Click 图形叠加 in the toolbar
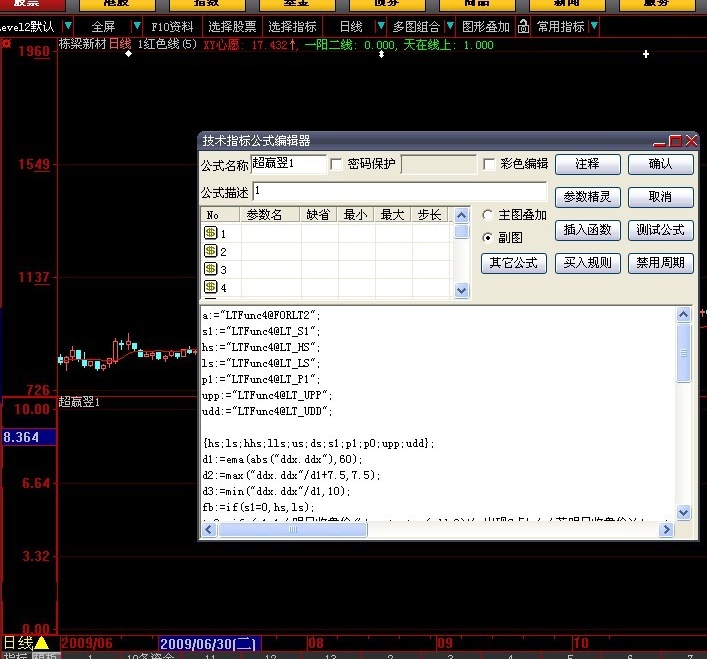Viewport: 707px width, 659px height. [486, 26]
